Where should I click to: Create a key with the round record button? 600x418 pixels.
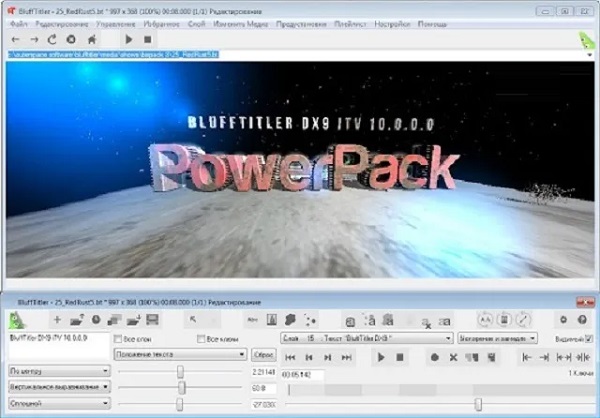click(x=435, y=358)
